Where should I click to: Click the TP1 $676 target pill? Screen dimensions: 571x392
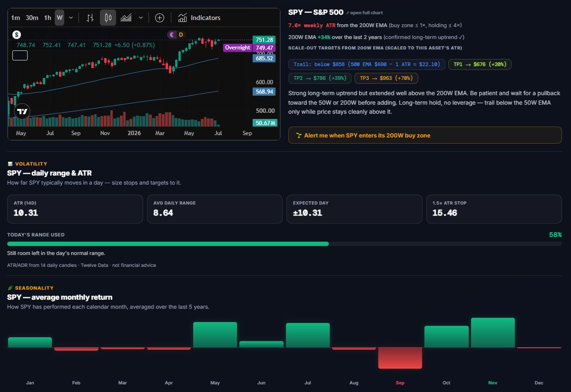click(480, 64)
